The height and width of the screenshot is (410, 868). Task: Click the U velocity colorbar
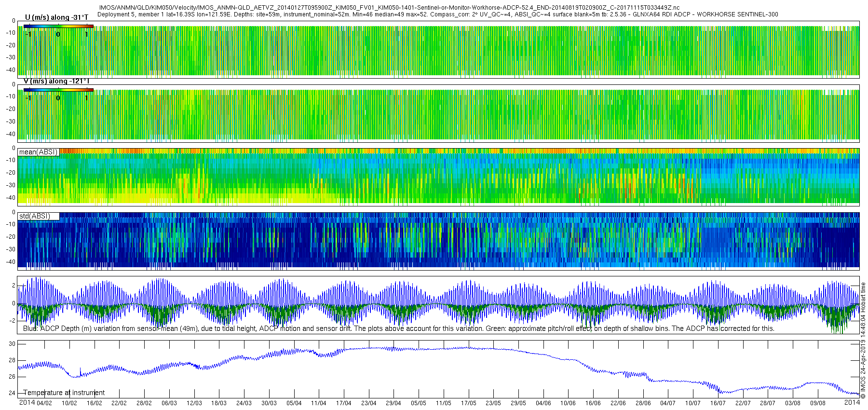coord(58,27)
